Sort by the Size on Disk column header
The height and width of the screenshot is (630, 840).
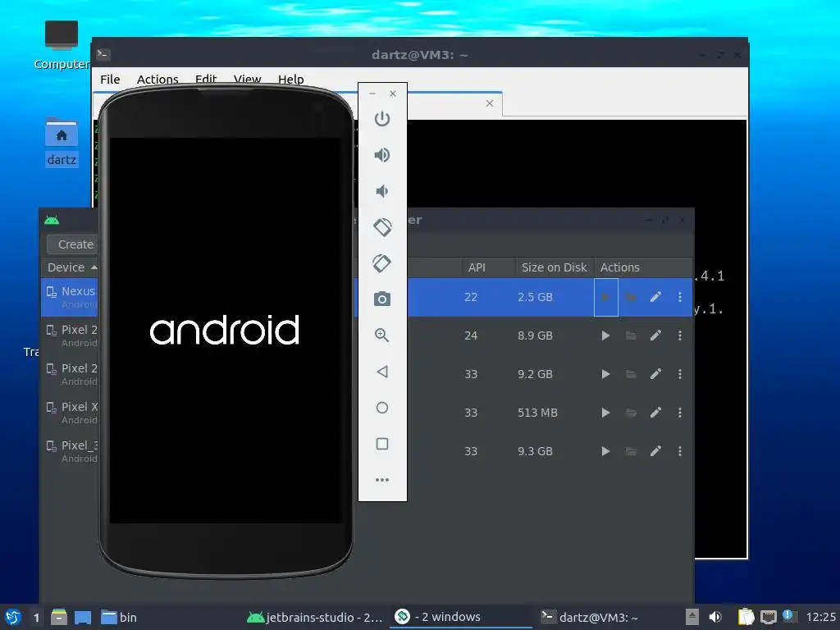(x=555, y=267)
